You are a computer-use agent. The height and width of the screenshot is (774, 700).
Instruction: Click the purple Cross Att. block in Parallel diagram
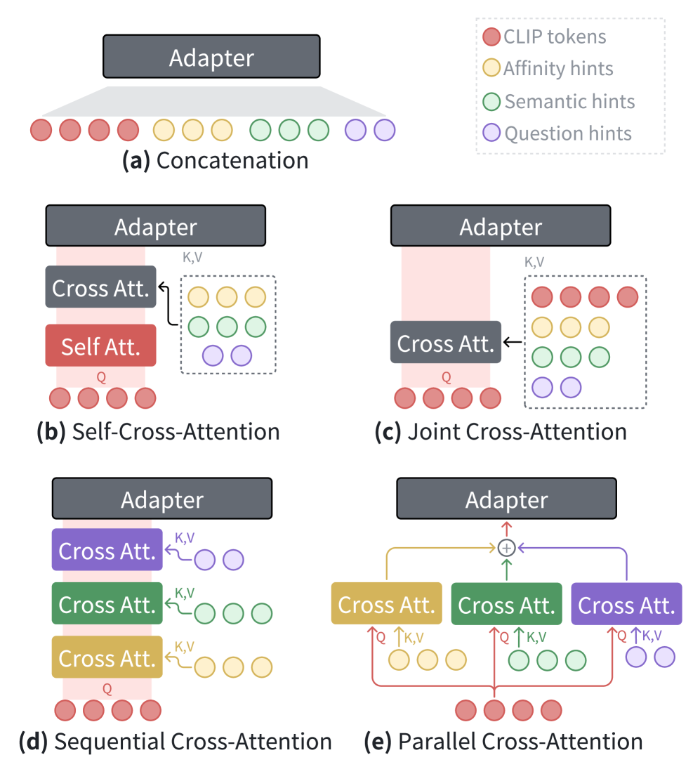(x=626, y=604)
